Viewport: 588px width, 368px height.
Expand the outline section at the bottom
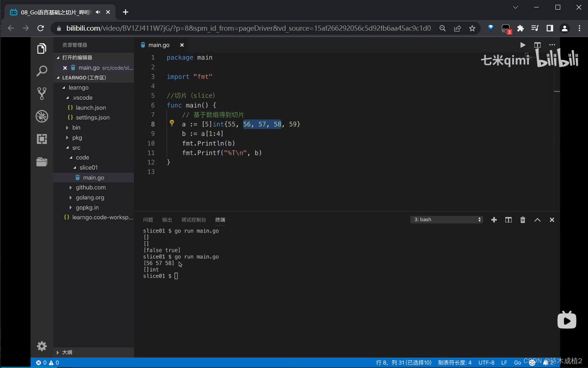pyautogui.click(x=58, y=352)
